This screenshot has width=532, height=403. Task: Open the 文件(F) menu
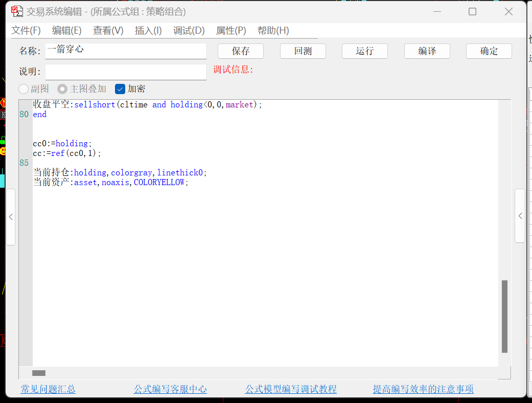[26, 31]
